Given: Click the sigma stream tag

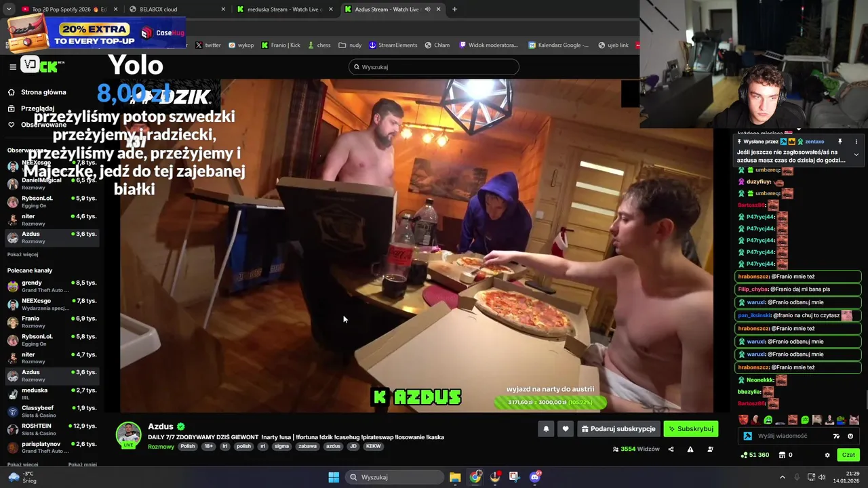Looking at the screenshot, I should [x=282, y=446].
